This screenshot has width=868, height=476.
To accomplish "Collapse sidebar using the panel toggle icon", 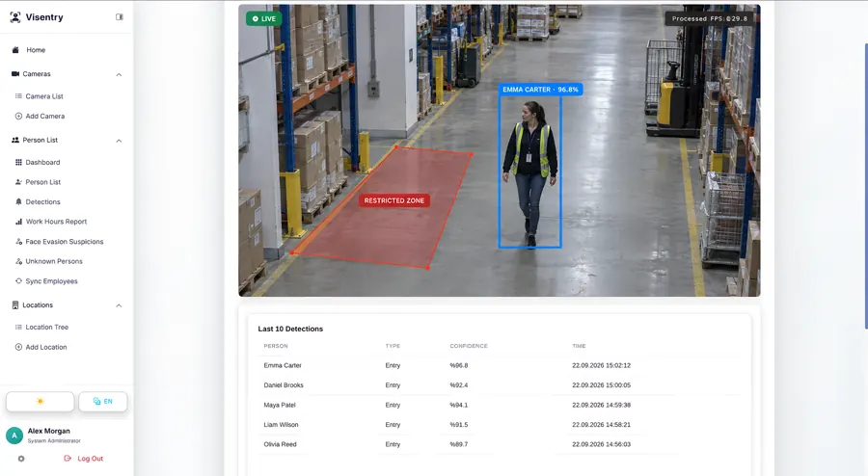I will point(119,17).
